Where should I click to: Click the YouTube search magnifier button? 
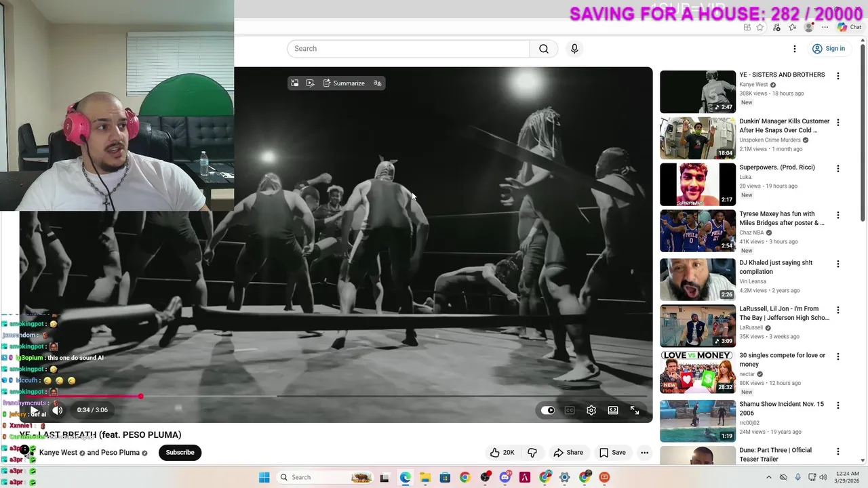tap(544, 49)
